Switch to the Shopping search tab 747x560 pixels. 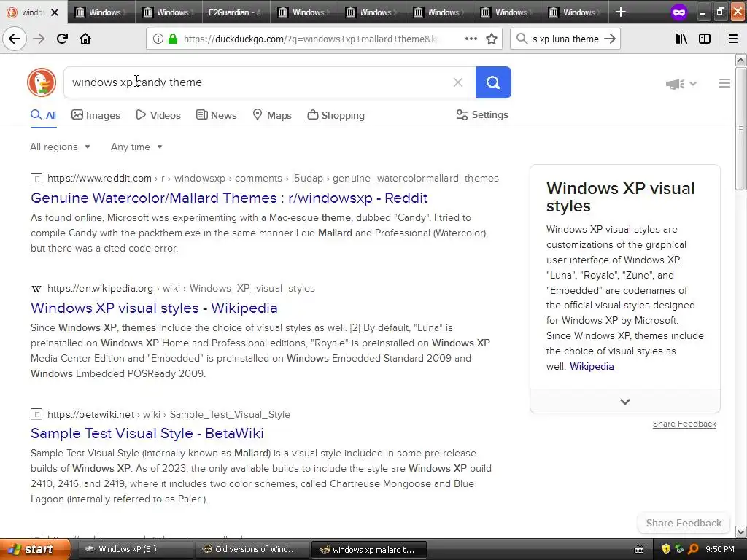click(336, 115)
